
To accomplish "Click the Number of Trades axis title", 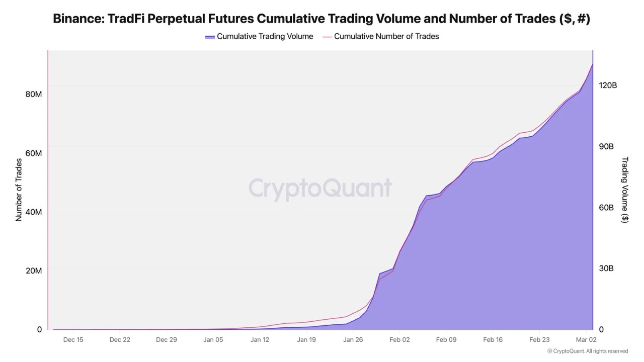I will pyautogui.click(x=19, y=190).
